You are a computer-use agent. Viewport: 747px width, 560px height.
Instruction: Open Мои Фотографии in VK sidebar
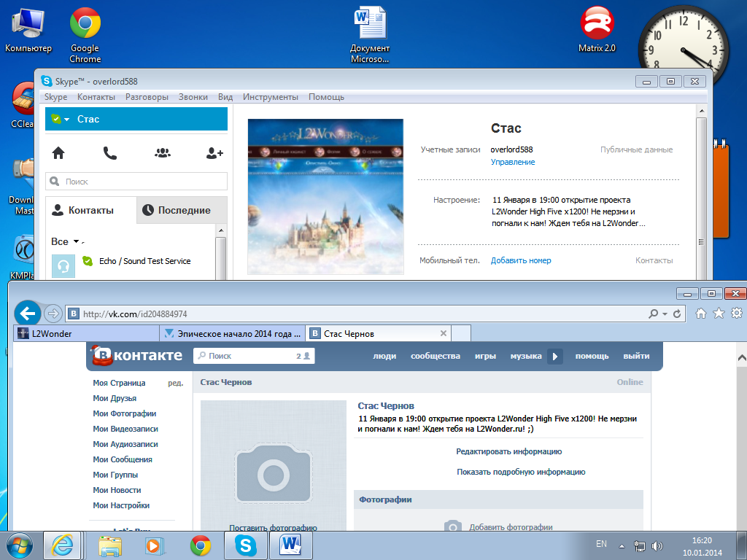click(x=124, y=413)
